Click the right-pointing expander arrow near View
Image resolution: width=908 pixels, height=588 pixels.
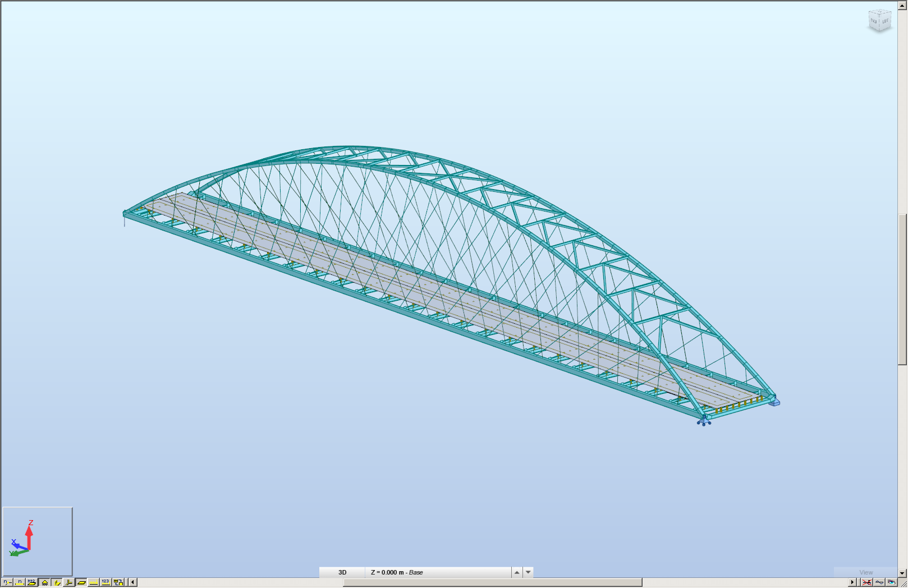tap(852, 582)
